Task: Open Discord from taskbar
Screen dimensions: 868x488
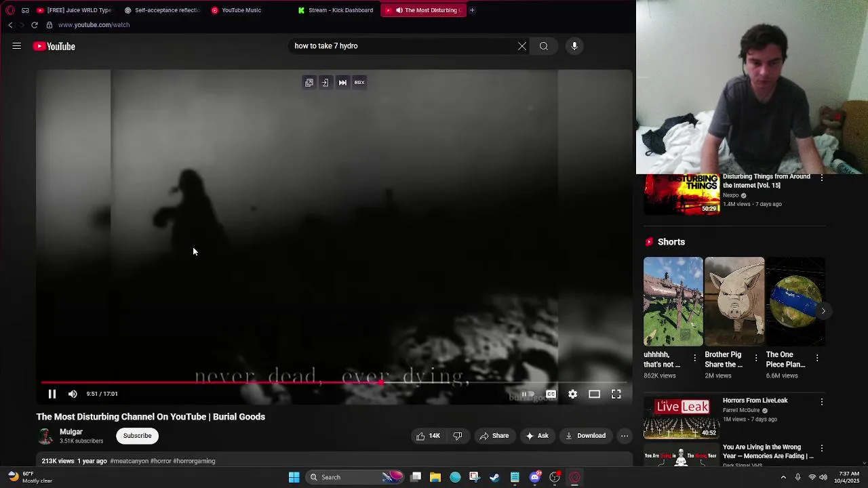Action: click(x=535, y=477)
